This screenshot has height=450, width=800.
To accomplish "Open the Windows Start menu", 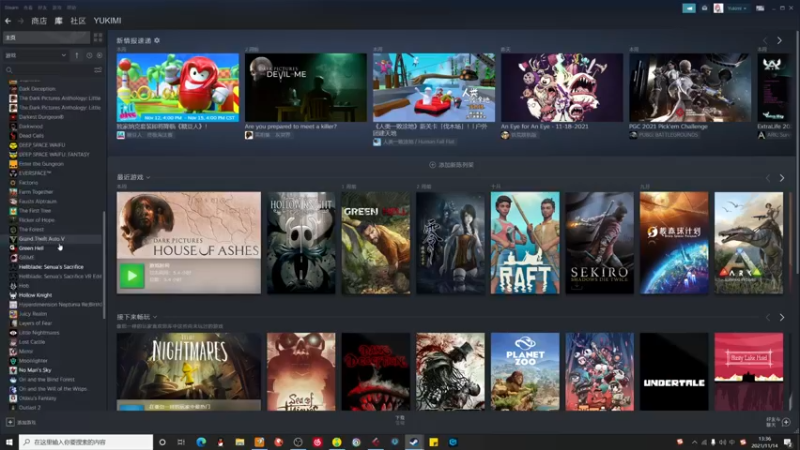I will click(x=9, y=442).
